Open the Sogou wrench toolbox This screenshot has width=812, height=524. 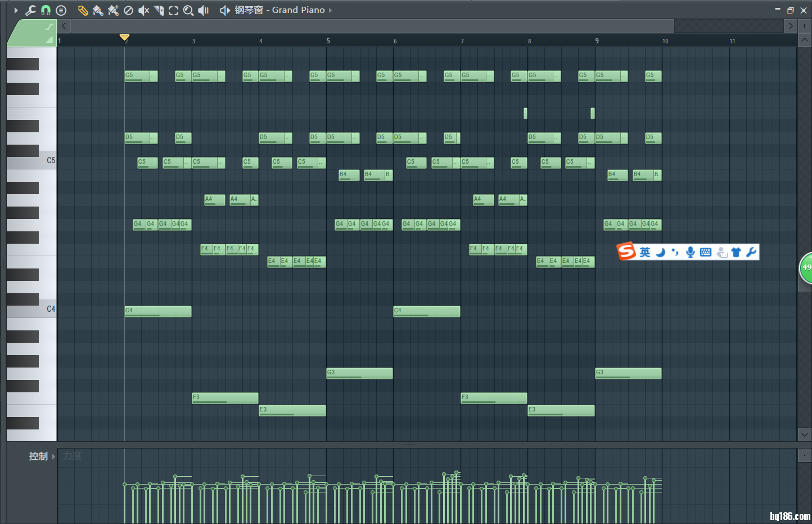pyautogui.click(x=751, y=252)
